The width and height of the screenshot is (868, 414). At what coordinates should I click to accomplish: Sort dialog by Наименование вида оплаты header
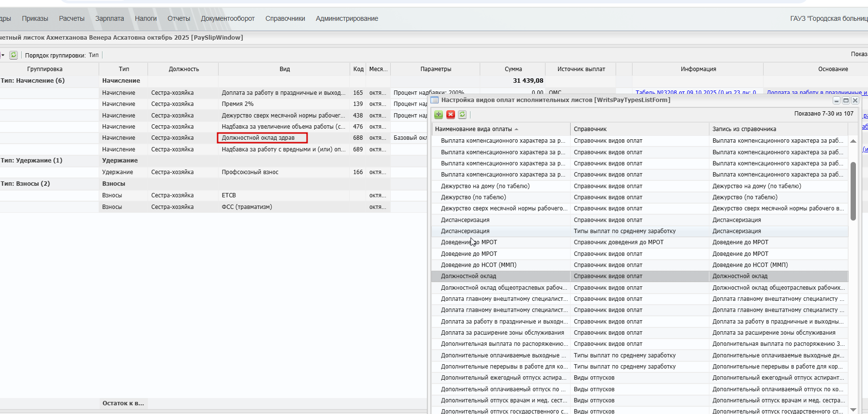click(x=501, y=129)
